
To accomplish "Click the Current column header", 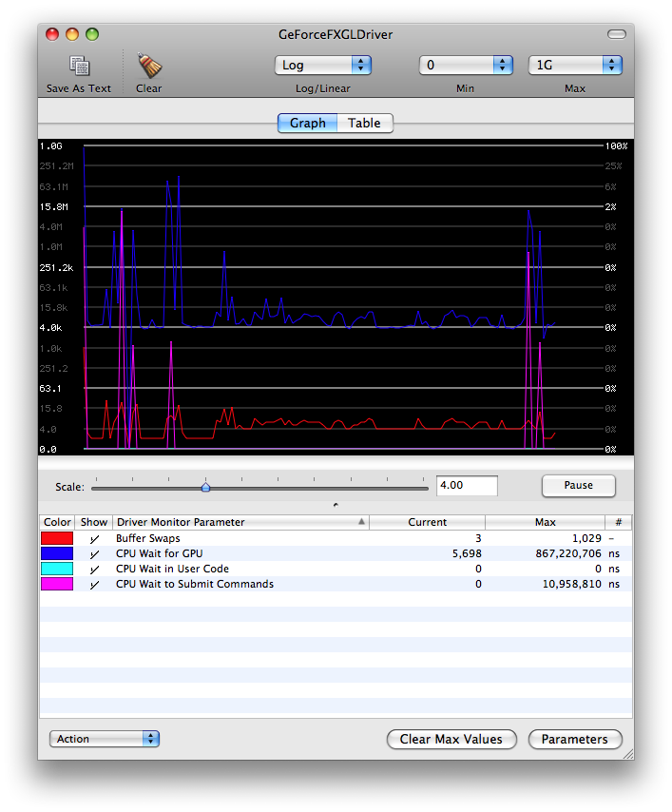I will point(427,522).
